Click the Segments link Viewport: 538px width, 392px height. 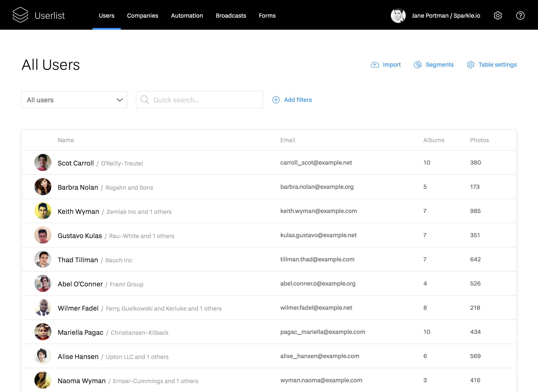point(439,65)
